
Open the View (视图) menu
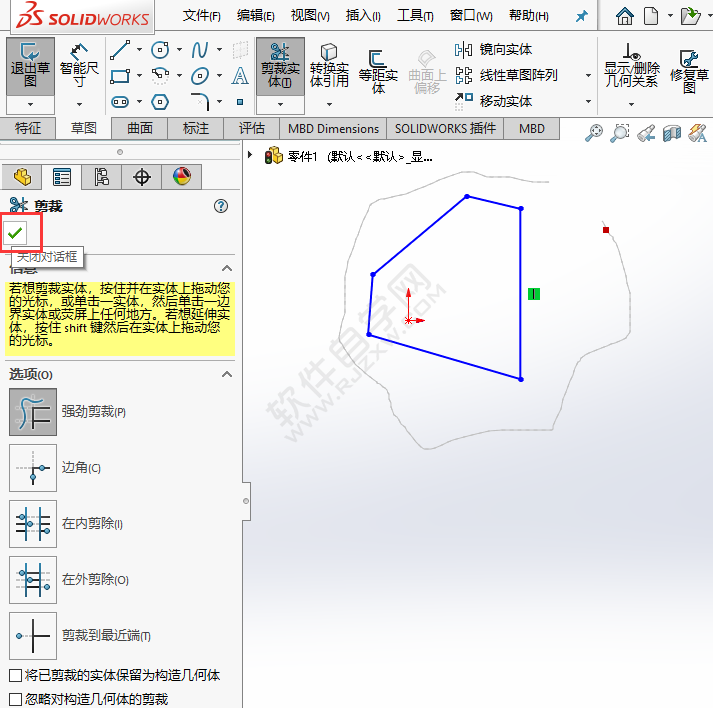[x=310, y=16]
